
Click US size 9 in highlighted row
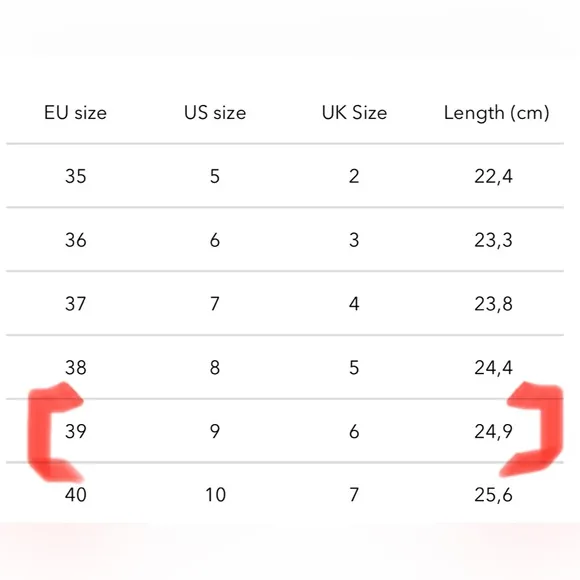pyautogui.click(x=215, y=431)
